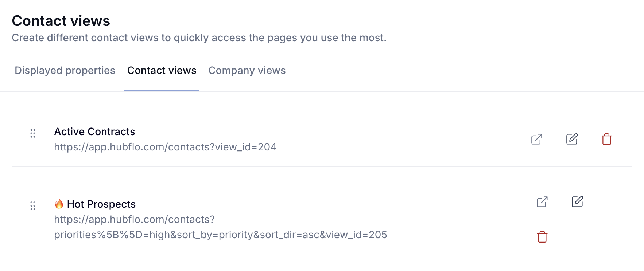
Task: Grab the Hot Prospects drag handle
Action: point(33,206)
